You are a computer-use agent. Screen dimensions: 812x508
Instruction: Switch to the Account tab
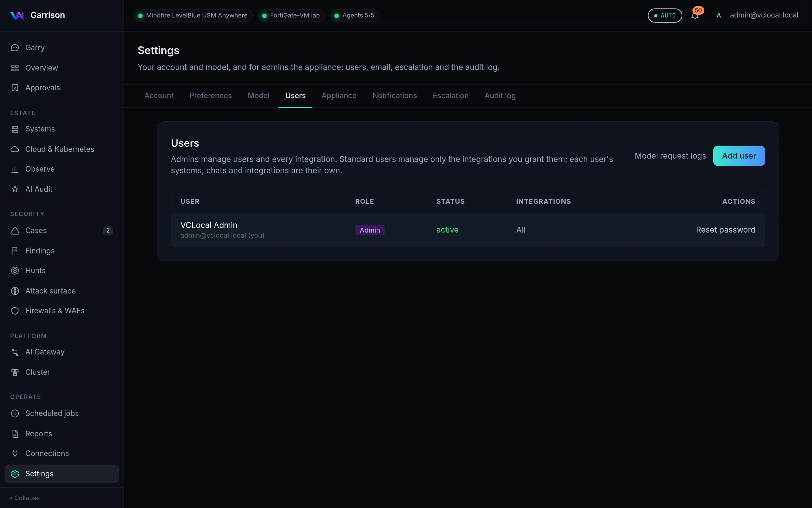tap(159, 96)
